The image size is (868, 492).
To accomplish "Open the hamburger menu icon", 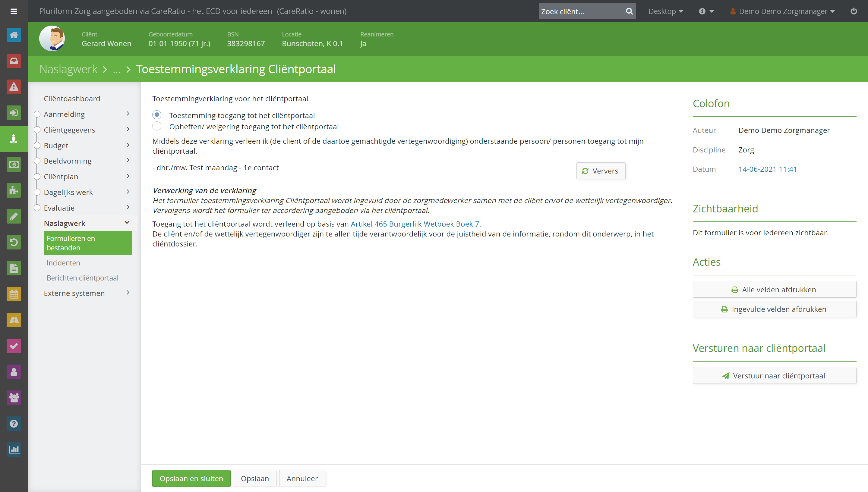I will coord(14,11).
